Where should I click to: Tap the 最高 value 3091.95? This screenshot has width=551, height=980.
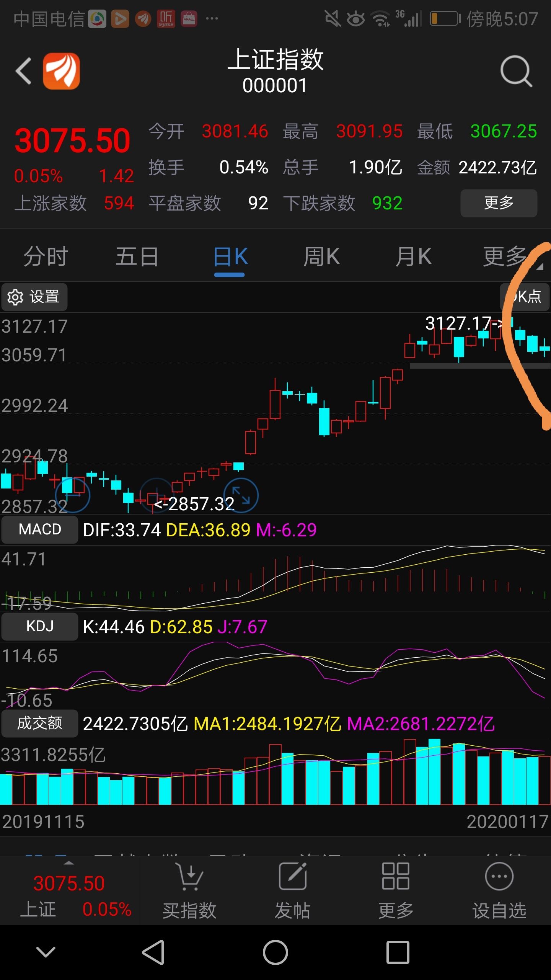pos(369,131)
